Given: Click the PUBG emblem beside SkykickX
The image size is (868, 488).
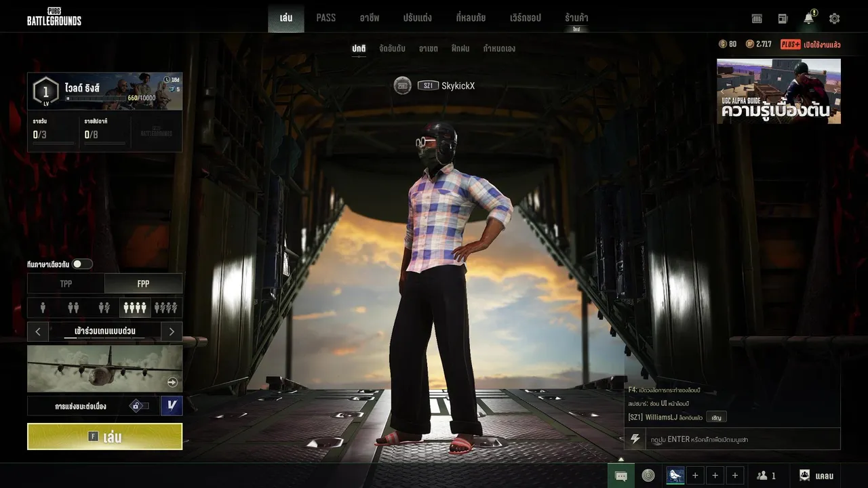Looking at the screenshot, I should pos(403,85).
